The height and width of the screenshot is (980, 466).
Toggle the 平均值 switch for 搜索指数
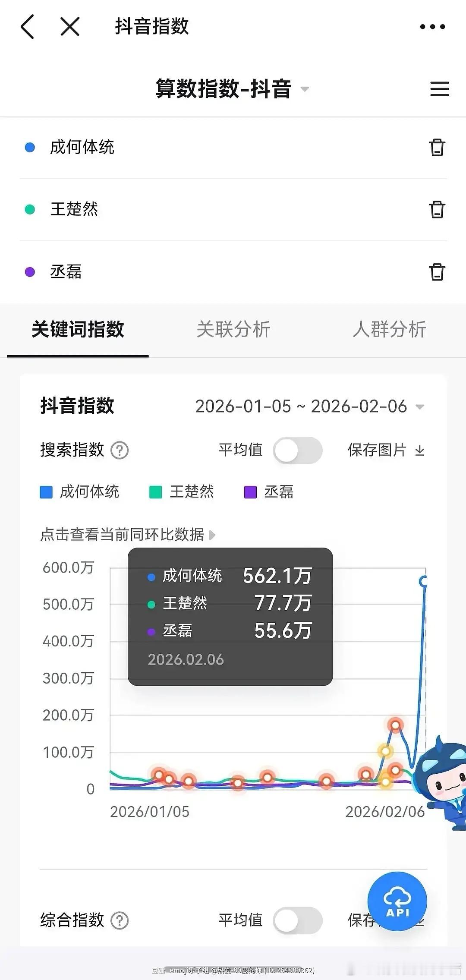coord(298,451)
